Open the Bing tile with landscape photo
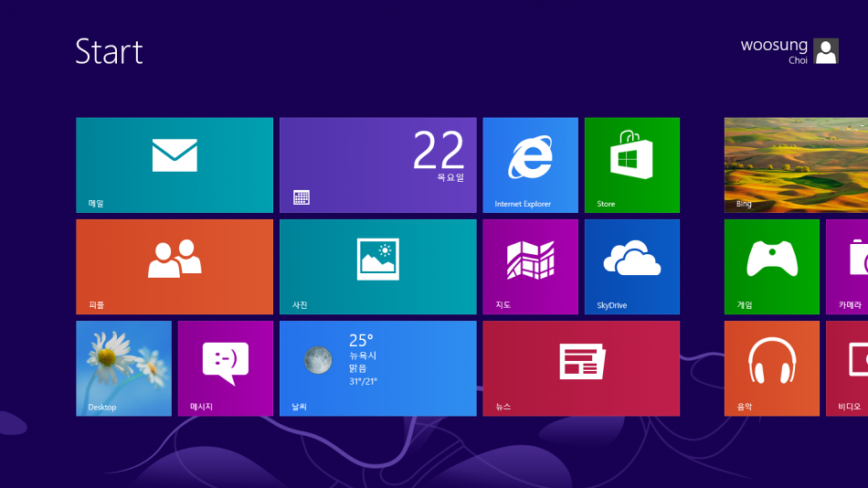This screenshot has height=488, width=868. [x=796, y=165]
